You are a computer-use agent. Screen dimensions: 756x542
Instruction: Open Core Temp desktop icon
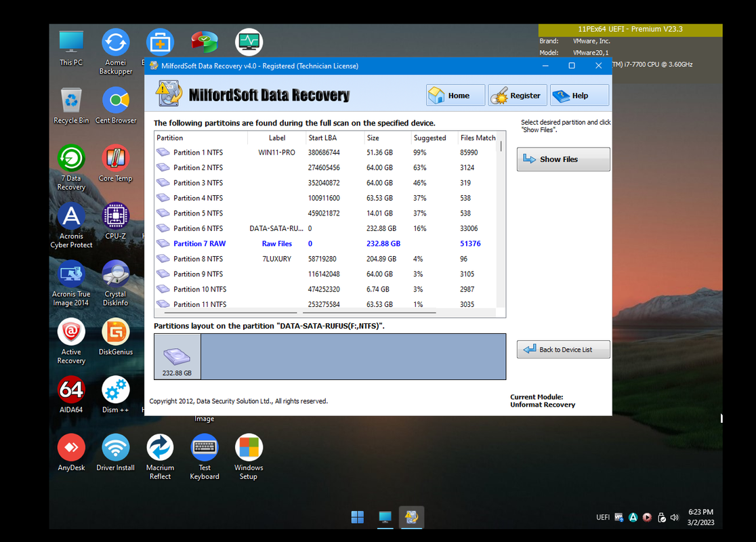click(116, 164)
